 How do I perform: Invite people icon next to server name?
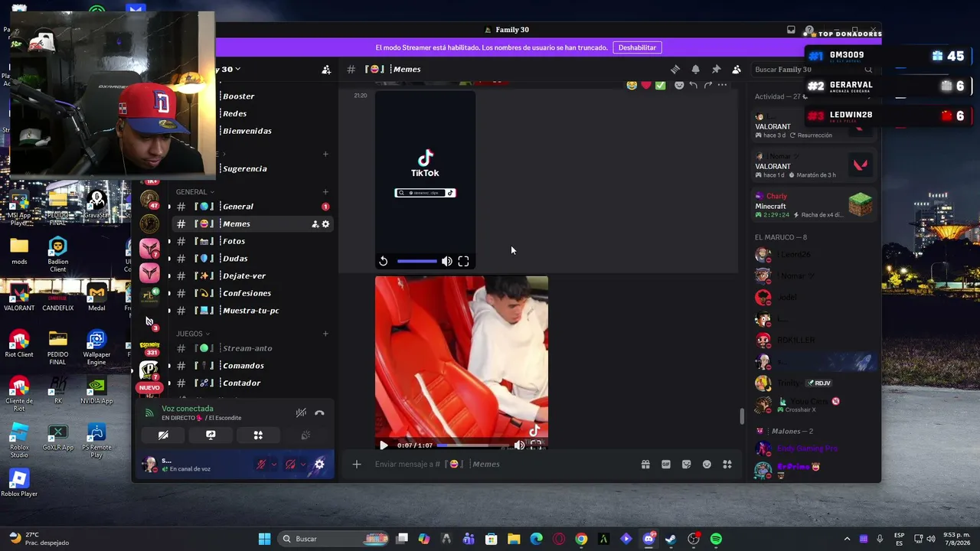coord(326,70)
